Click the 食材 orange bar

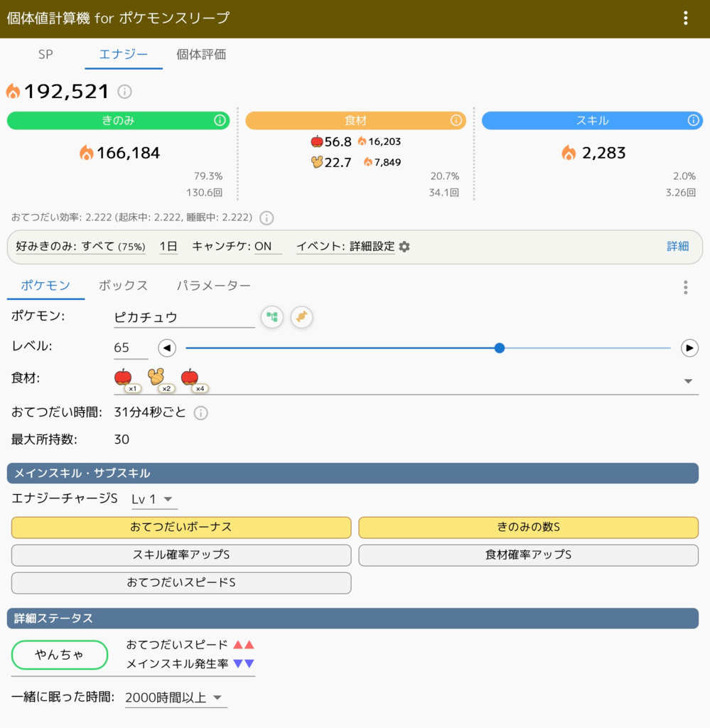pos(355,121)
